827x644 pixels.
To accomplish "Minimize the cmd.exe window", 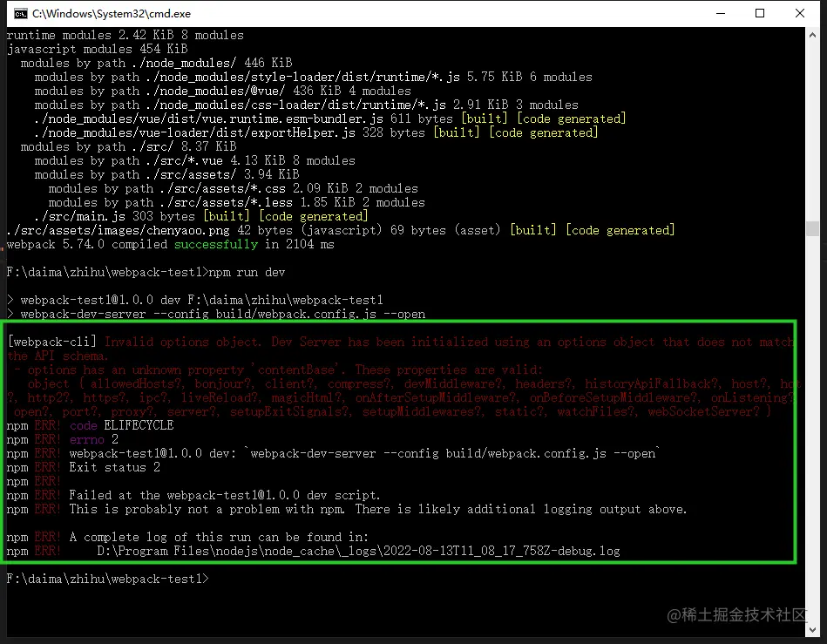I will point(721,14).
